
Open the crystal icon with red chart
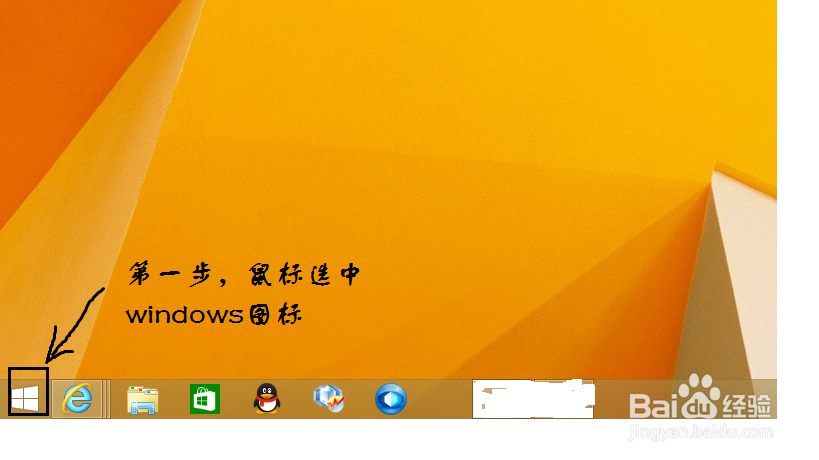pos(329,398)
